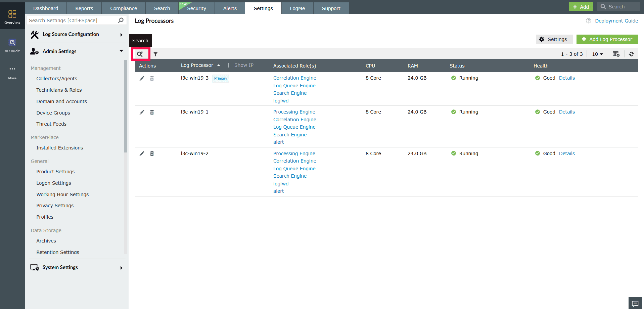Open the Overview icon in the left sidebar

(12, 15)
